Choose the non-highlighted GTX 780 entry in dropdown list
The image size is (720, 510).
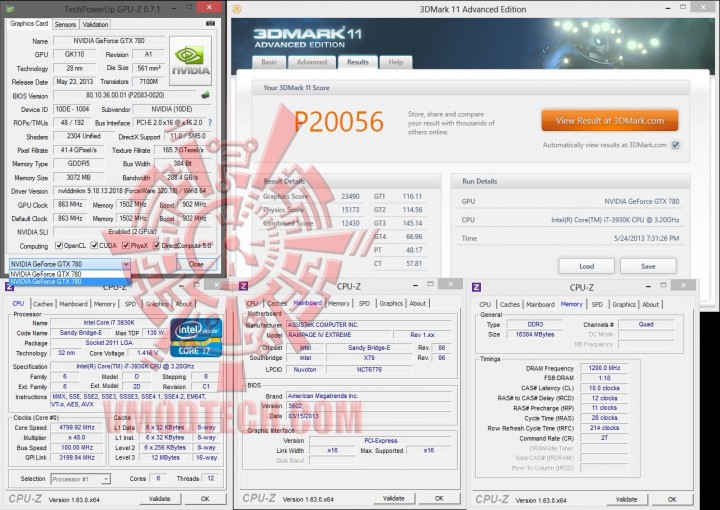coord(69,274)
